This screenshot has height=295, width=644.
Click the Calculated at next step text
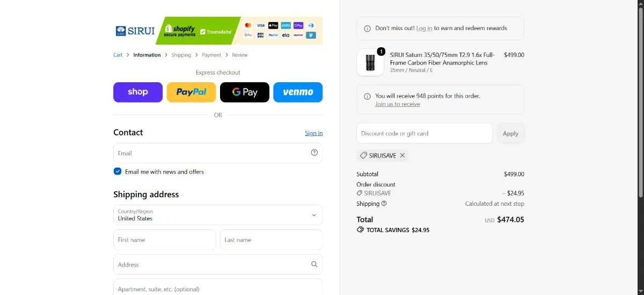(x=495, y=204)
